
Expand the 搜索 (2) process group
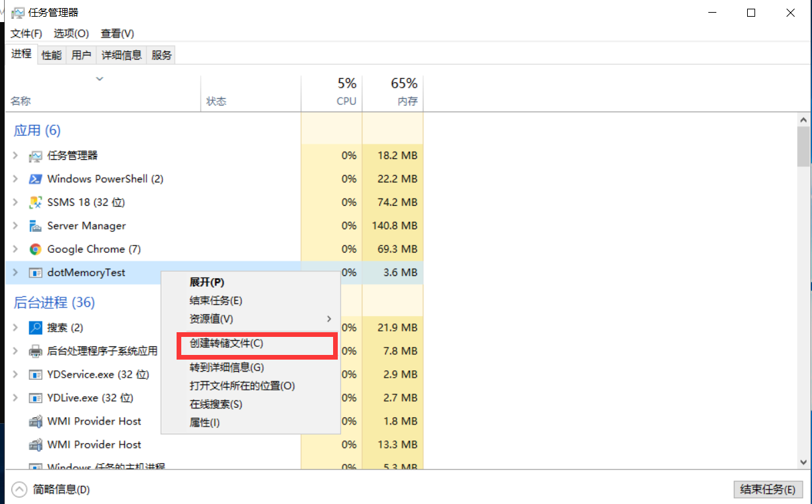(15, 328)
